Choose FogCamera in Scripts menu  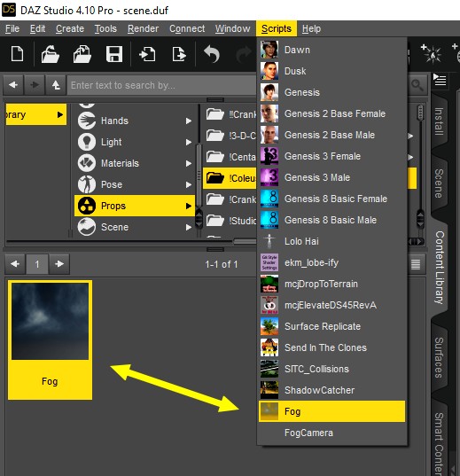[331, 433]
